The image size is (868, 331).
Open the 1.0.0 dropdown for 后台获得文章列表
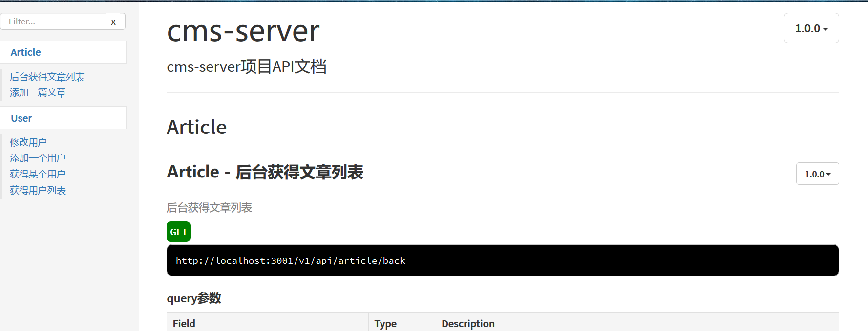pos(817,174)
